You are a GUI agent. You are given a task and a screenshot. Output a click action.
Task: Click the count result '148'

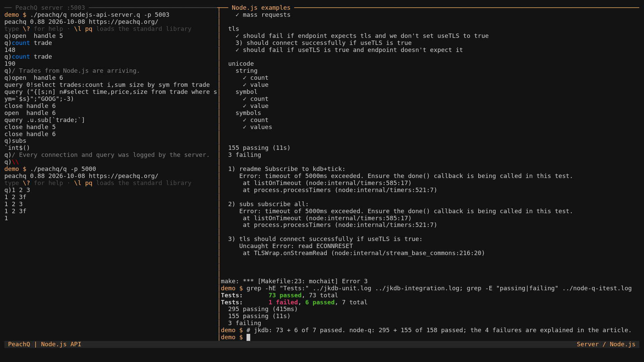10,50
